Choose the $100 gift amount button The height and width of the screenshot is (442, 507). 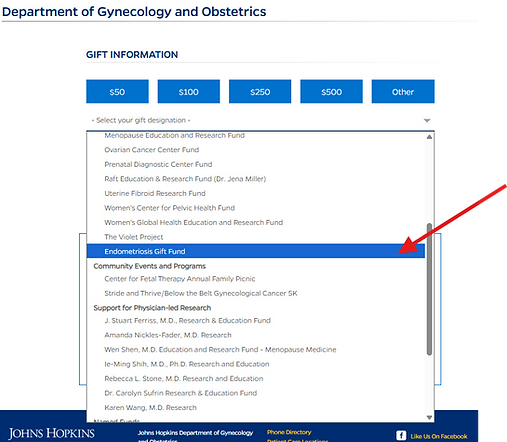point(189,91)
